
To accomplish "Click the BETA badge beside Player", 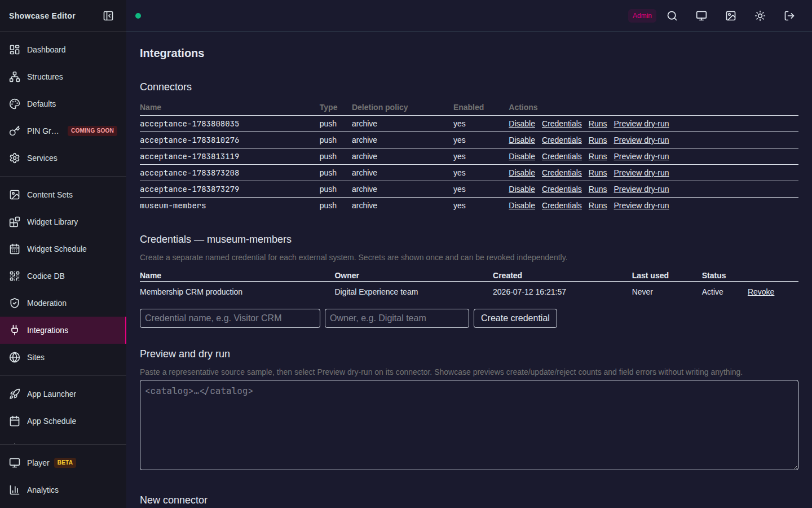I will coord(65,463).
